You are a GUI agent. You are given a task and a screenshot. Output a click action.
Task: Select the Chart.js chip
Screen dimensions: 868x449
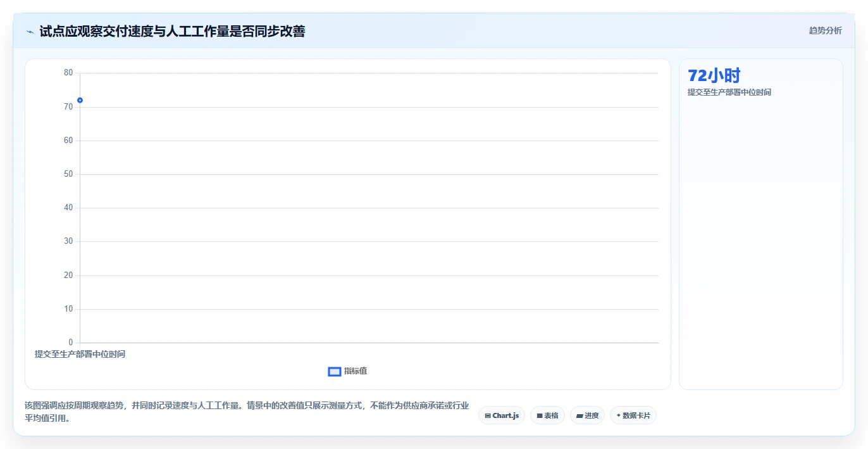click(x=502, y=415)
